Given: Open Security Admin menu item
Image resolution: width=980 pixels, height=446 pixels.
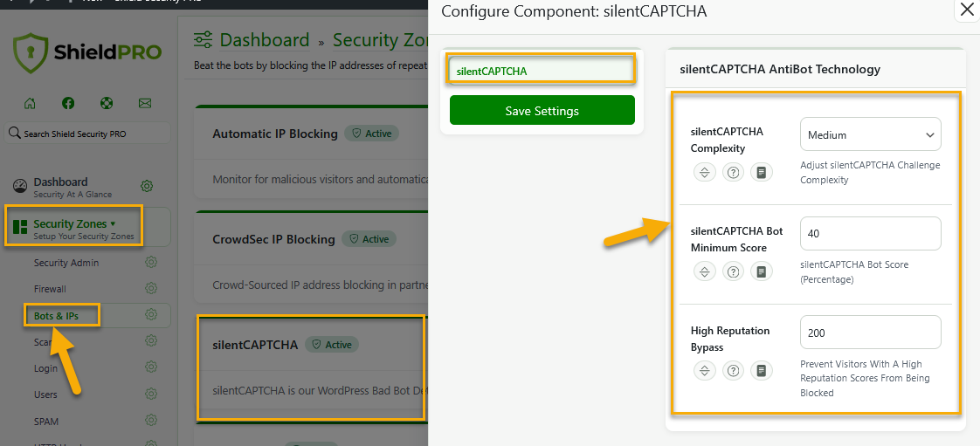Looking at the screenshot, I should coord(66,263).
